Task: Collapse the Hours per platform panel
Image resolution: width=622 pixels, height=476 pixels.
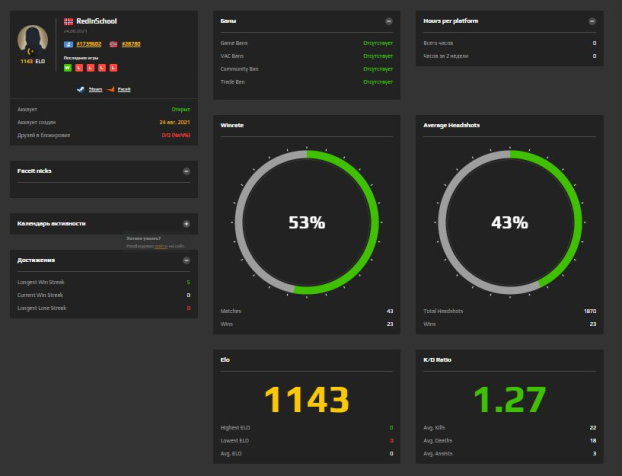Action: pyautogui.click(x=594, y=21)
